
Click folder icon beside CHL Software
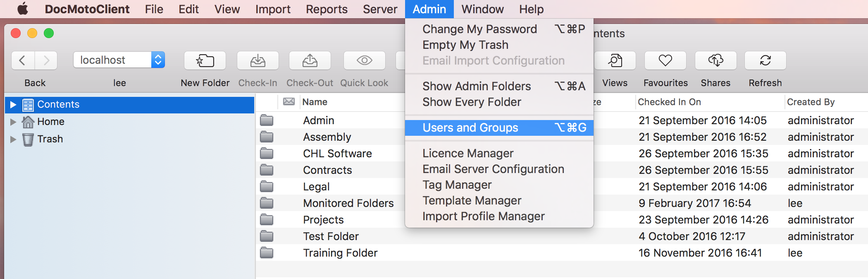(267, 154)
